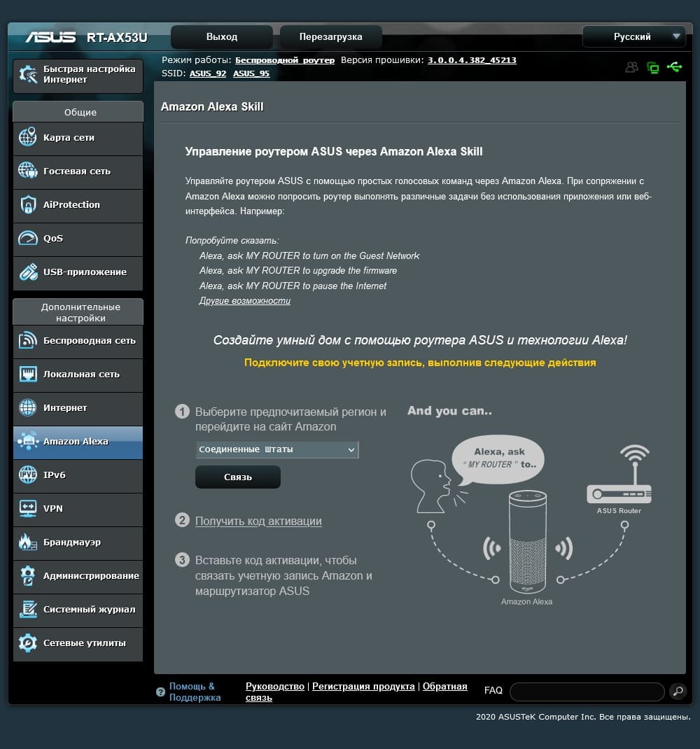The width and height of the screenshot is (700, 749).
Task: Click the help question mark icon
Action: [160, 692]
